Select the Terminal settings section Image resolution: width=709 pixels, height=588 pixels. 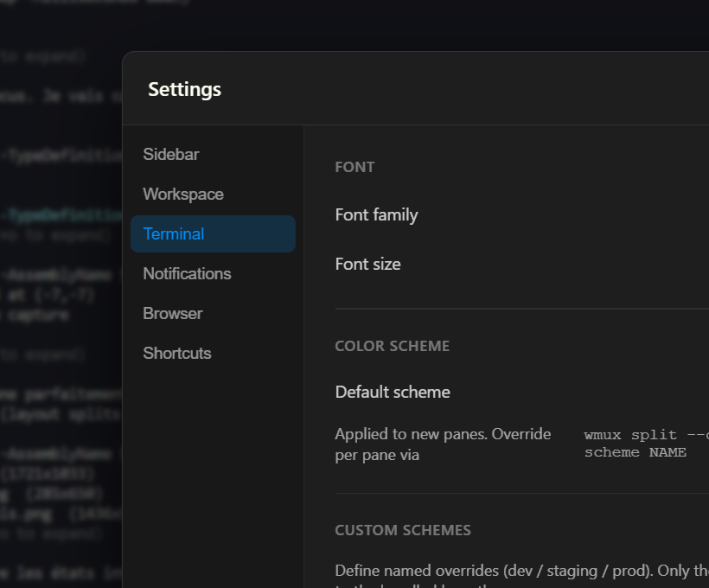point(213,233)
